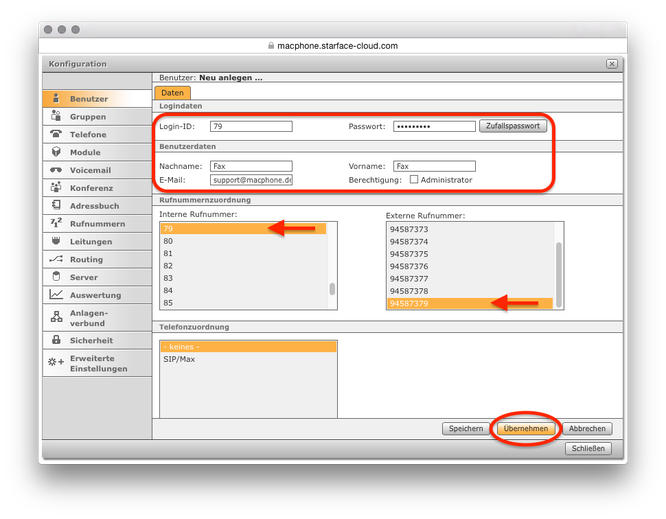Click the Voicemail tape icon
Viewport: 666px width, 519px height.
coord(56,170)
